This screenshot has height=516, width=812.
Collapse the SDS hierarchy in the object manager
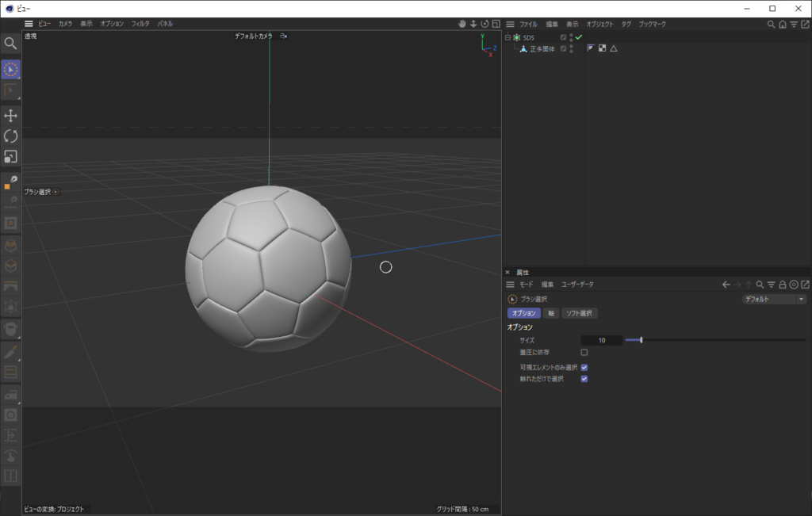point(507,37)
